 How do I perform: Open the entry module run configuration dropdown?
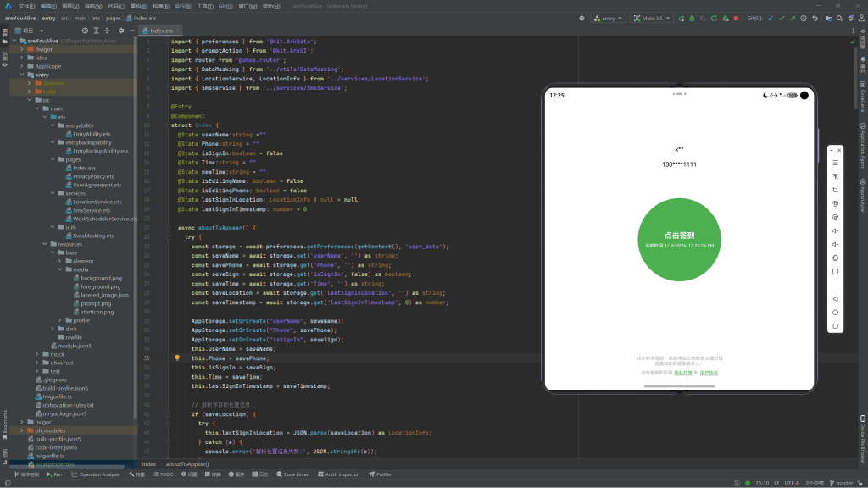point(607,18)
